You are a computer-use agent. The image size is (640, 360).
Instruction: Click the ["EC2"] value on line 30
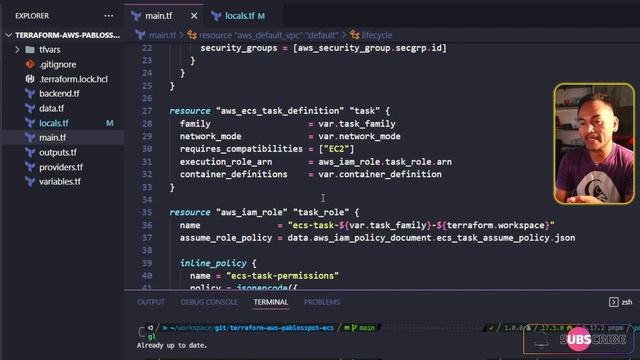(x=336, y=149)
